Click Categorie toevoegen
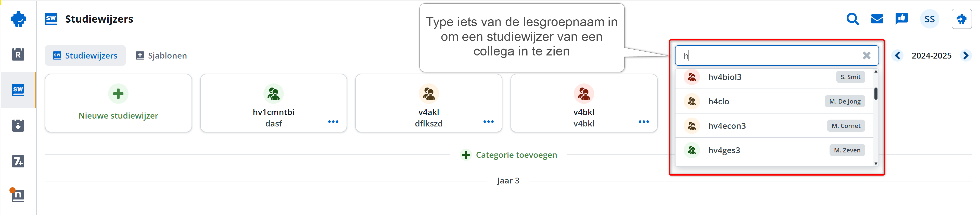 [509, 155]
